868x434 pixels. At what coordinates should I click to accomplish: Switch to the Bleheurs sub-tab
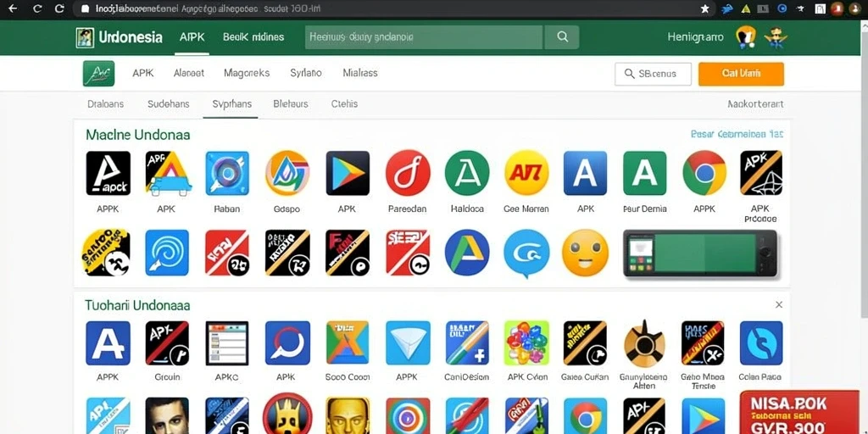point(291,103)
